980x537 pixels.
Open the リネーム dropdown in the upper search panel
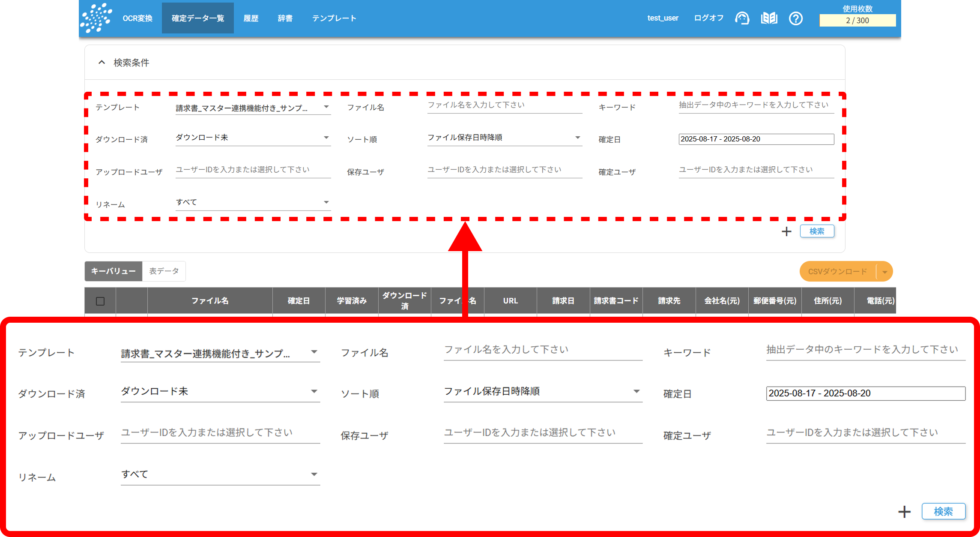[253, 202]
